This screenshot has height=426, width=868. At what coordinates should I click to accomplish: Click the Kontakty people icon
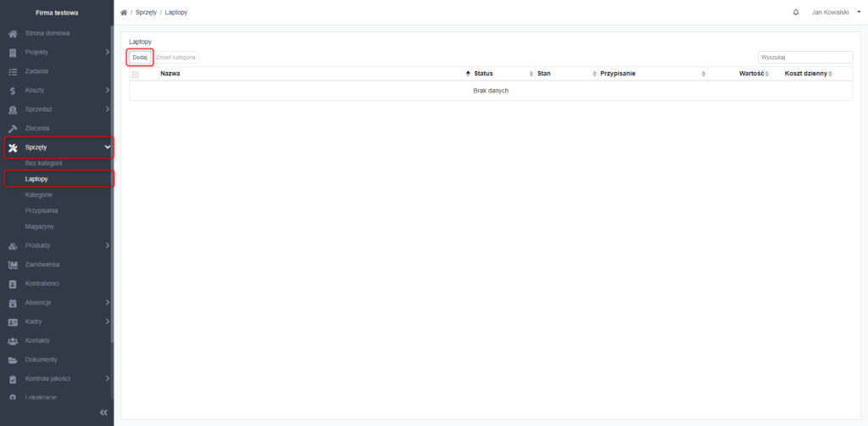[13, 340]
